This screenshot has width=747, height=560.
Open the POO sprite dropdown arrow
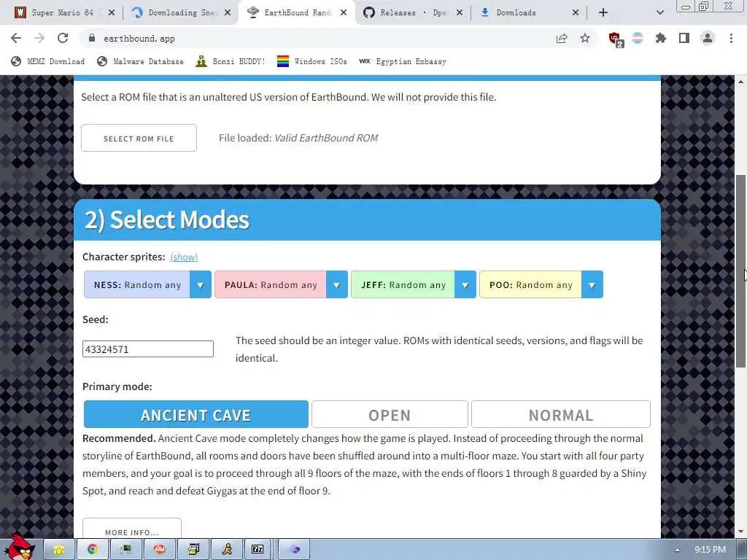(592, 285)
